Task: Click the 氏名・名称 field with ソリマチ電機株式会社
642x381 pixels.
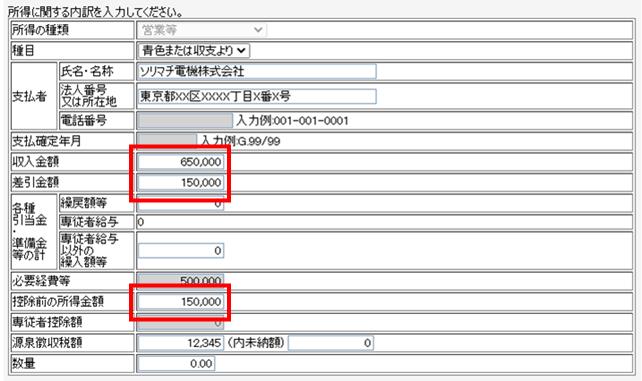Action: click(x=257, y=72)
